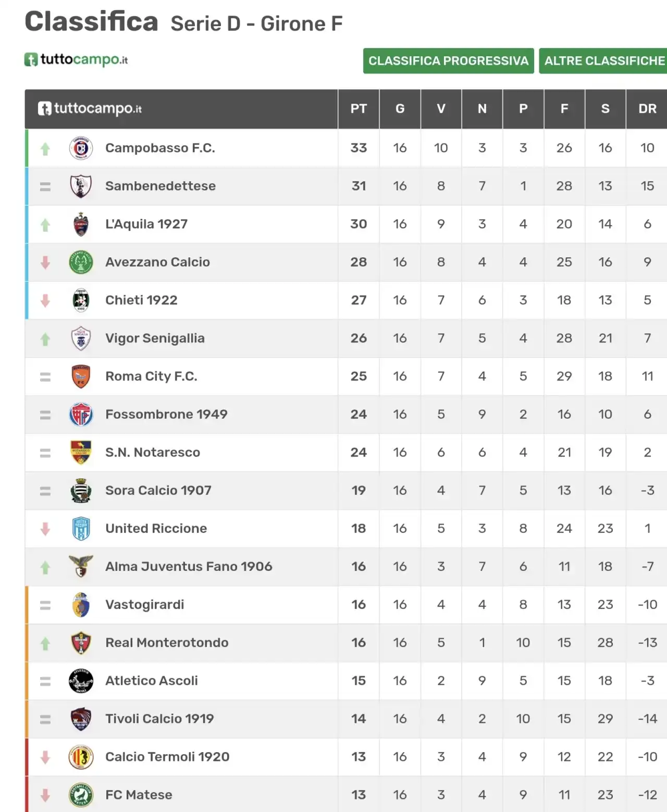Open the Sambenedettese club logo

click(81, 186)
